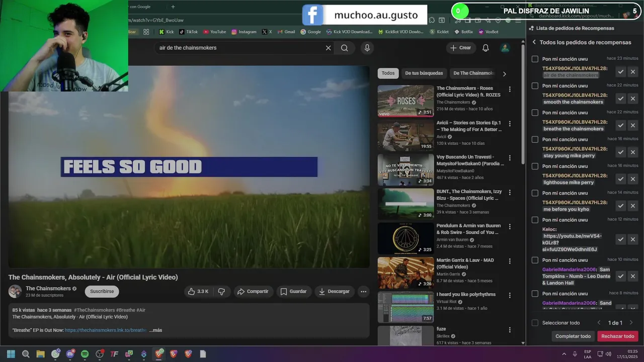Tick checkbox for 'me before you kyho' request
This screenshot has height=362, width=644.
[x=535, y=193]
